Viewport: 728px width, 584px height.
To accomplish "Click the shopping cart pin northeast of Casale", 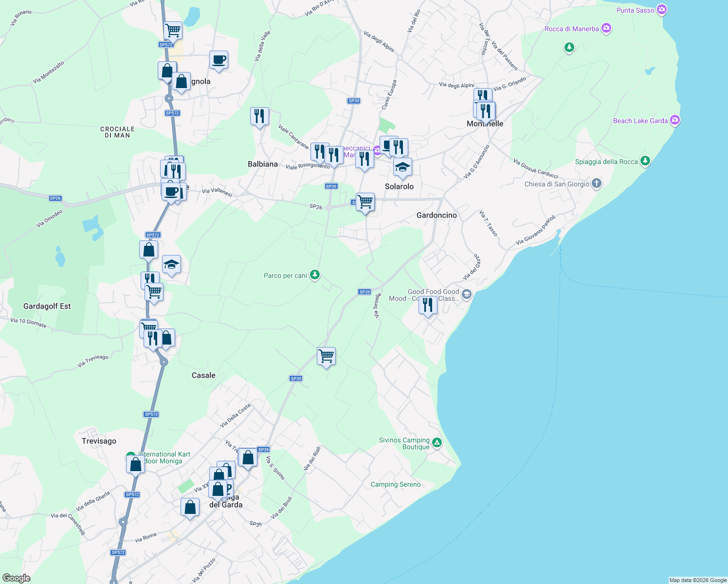I will click(326, 357).
